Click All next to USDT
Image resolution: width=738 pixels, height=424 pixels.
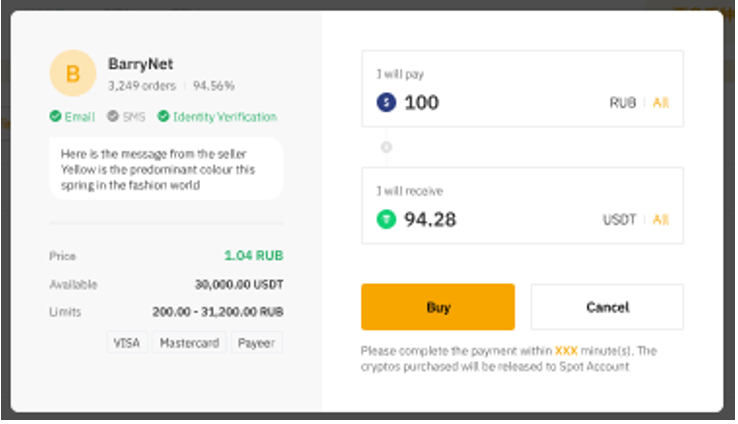tap(661, 220)
